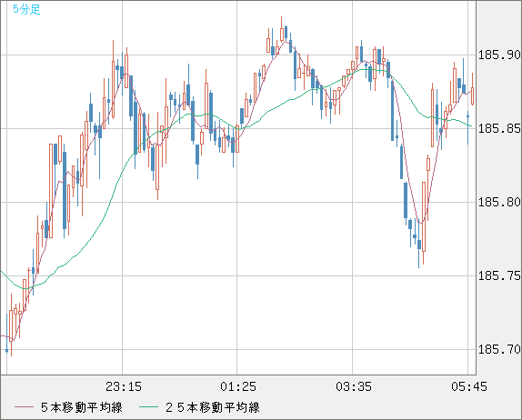Click the 25本移動平均線 legend label
This screenshot has height=420, width=522.
coord(213,407)
